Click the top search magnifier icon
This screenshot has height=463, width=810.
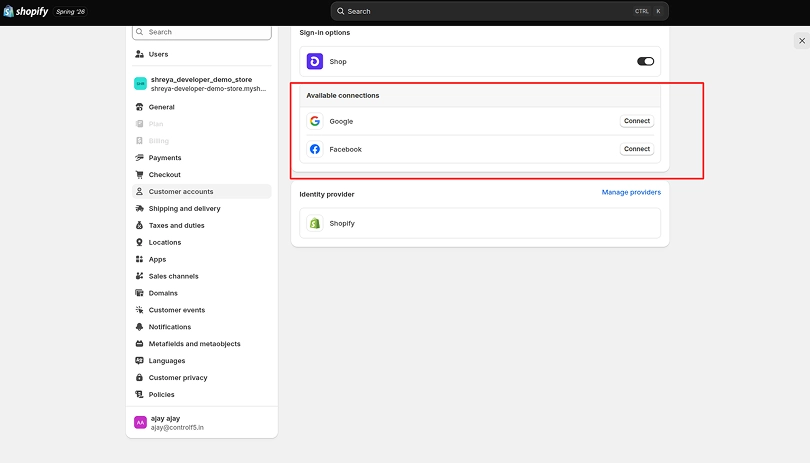click(x=340, y=11)
